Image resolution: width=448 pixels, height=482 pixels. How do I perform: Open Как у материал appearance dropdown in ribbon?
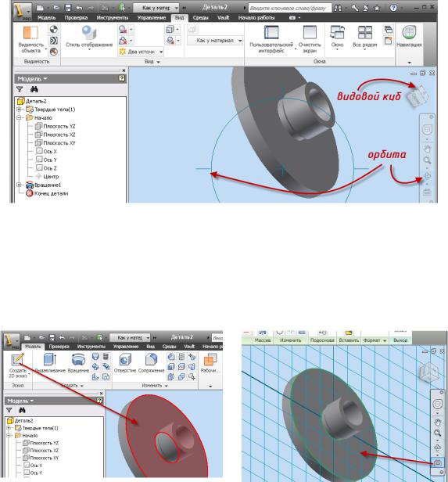point(215,40)
